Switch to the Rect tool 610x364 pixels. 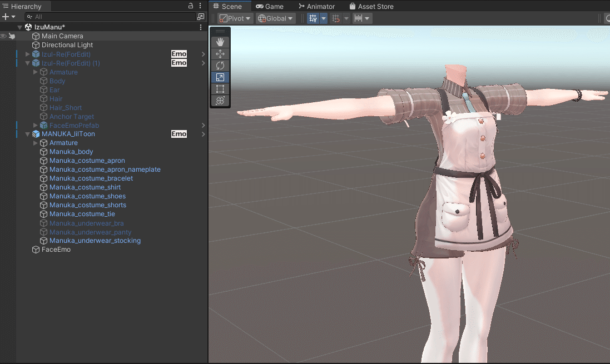tap(220, 89)
